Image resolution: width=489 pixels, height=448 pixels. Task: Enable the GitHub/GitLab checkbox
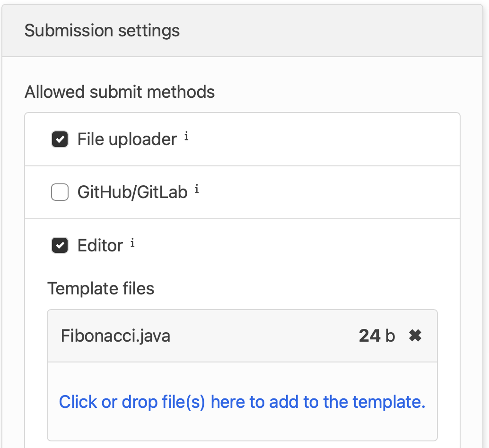pos(60,192)
